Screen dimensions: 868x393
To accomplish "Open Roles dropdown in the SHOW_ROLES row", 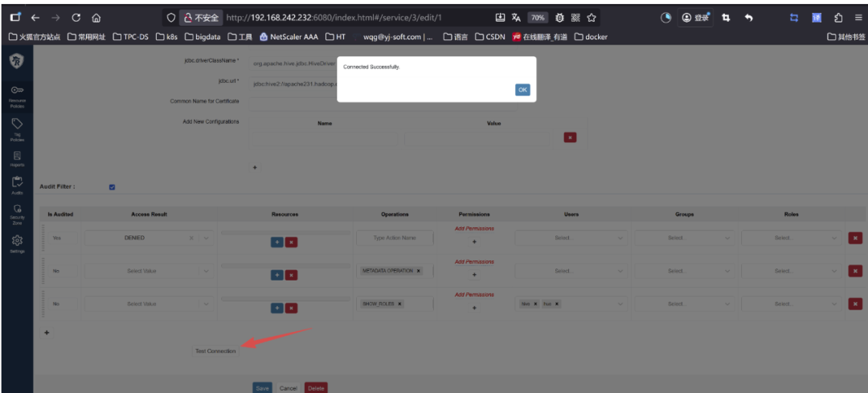I will click(792, 304).
